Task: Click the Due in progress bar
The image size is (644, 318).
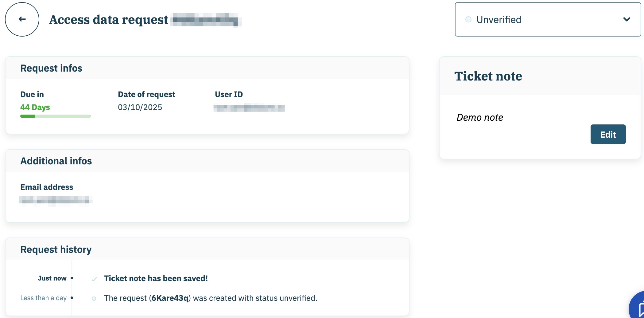Action: coord(56,116)
